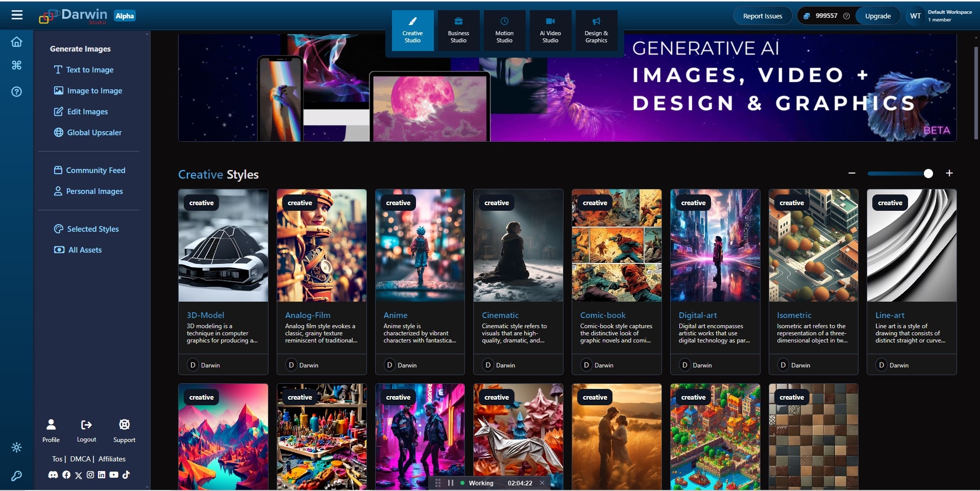Open Global Upscaler

pyautogui.click(x=88, y=133)
